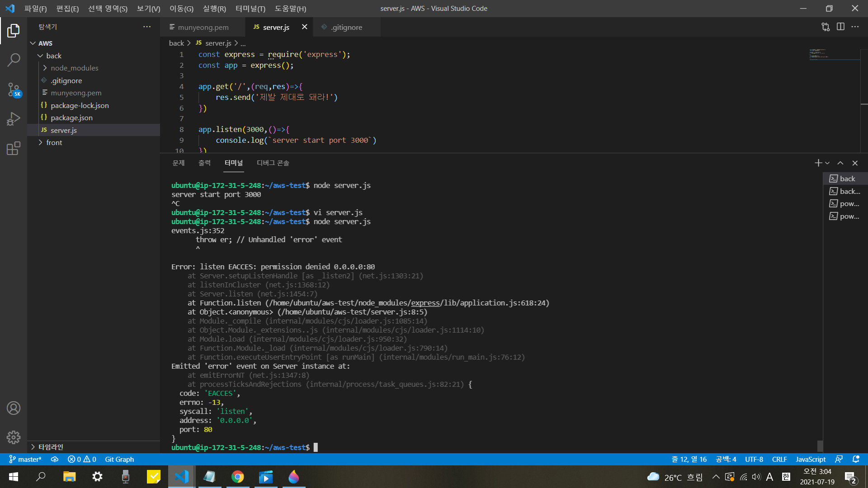Expand the 타임라인 section
Screen dimensions: 868x488
coord(50,447)
